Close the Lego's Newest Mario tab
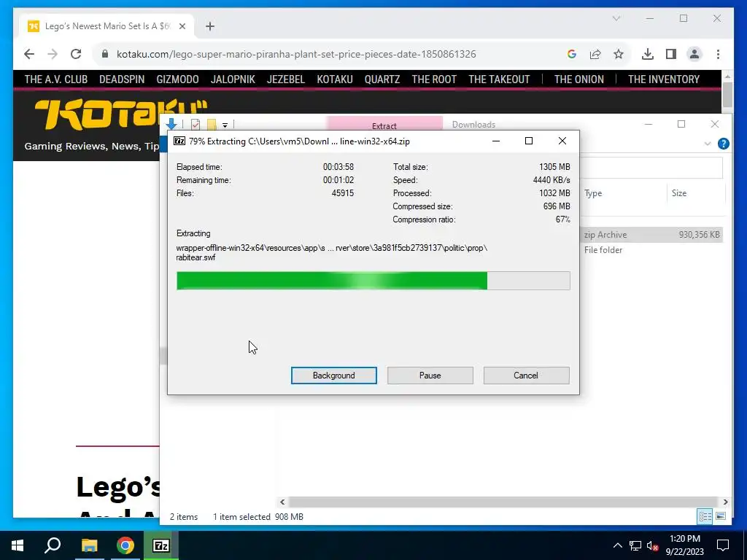Viewport: 747px width, 560px height. (182, 26)
